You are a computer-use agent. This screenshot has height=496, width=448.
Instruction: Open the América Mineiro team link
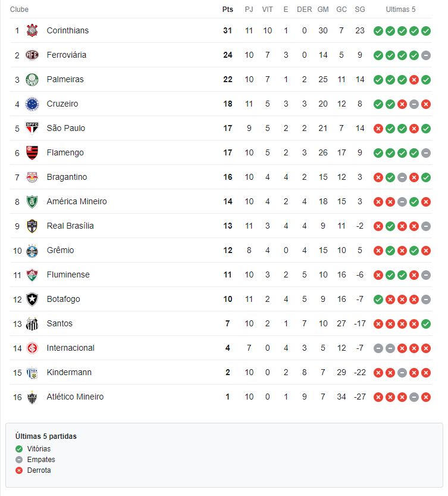pos(77,201)
